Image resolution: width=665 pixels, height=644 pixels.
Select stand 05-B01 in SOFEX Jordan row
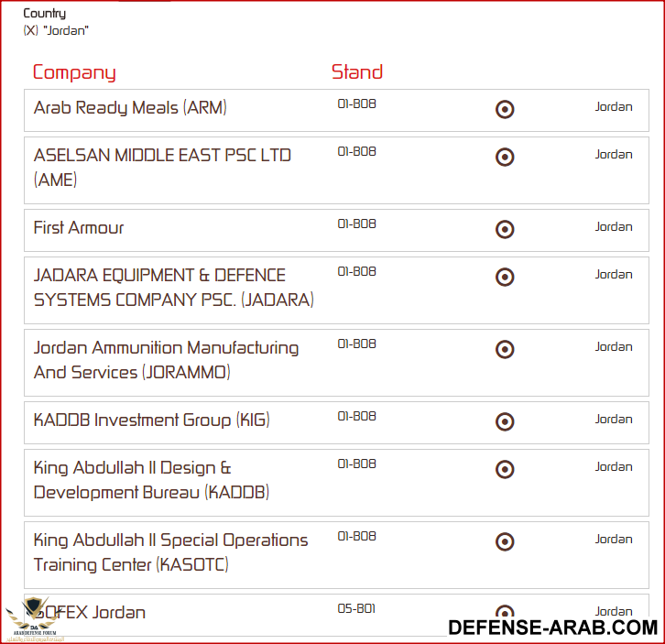click(x=356, y=609)
